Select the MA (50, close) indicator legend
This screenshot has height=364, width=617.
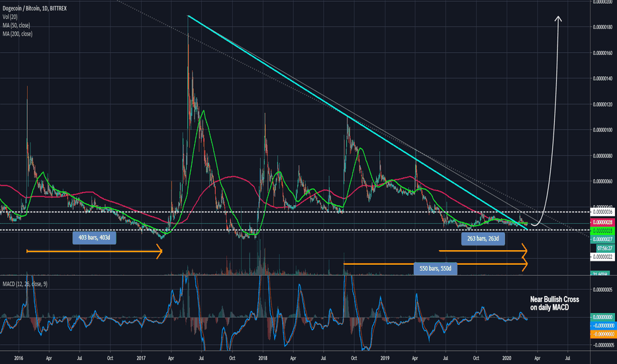(16, 26)
